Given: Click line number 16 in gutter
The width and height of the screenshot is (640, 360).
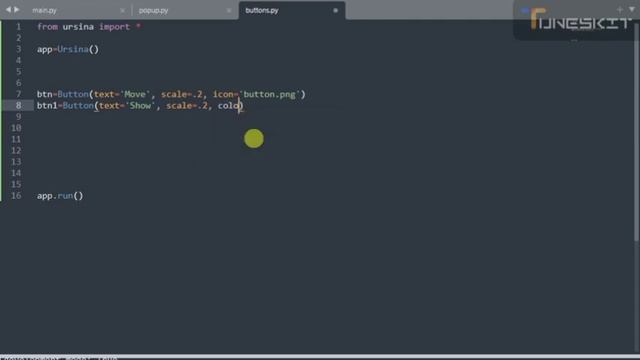Looking at the screenshot, I should [16, 196].
